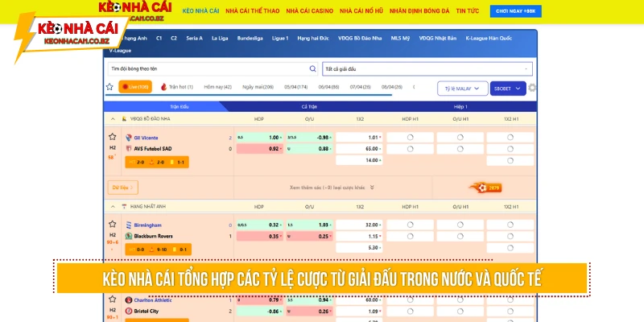The height and width of the screenshot is (322, 644).
Task: Filter by Seria A league
Action: click(194, 38)
